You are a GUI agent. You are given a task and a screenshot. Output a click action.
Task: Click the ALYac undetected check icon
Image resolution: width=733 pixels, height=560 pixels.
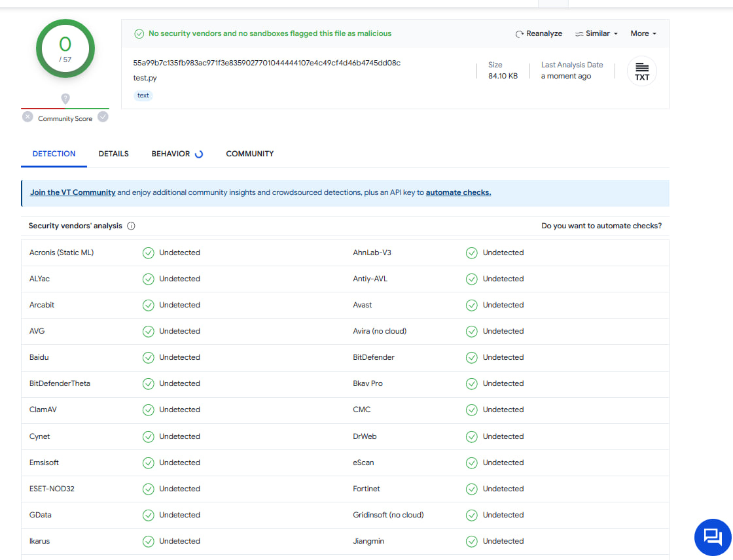[148, 279]
